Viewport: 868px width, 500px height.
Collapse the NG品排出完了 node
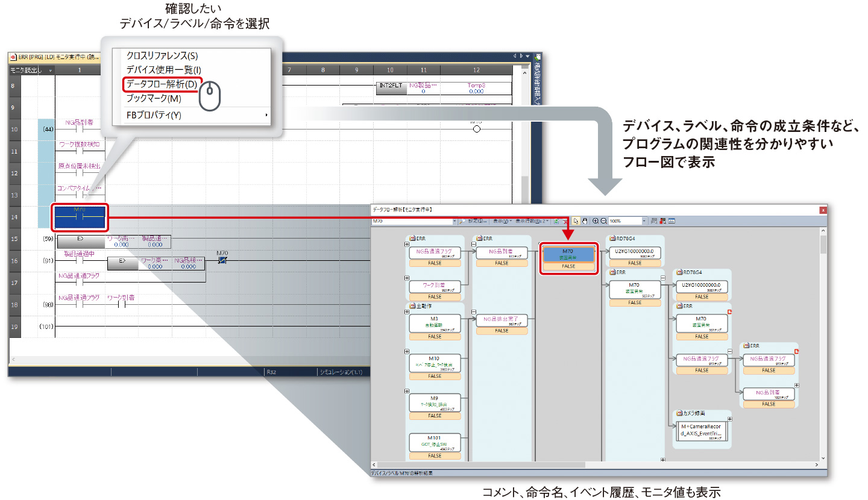(x=474, y=312)
